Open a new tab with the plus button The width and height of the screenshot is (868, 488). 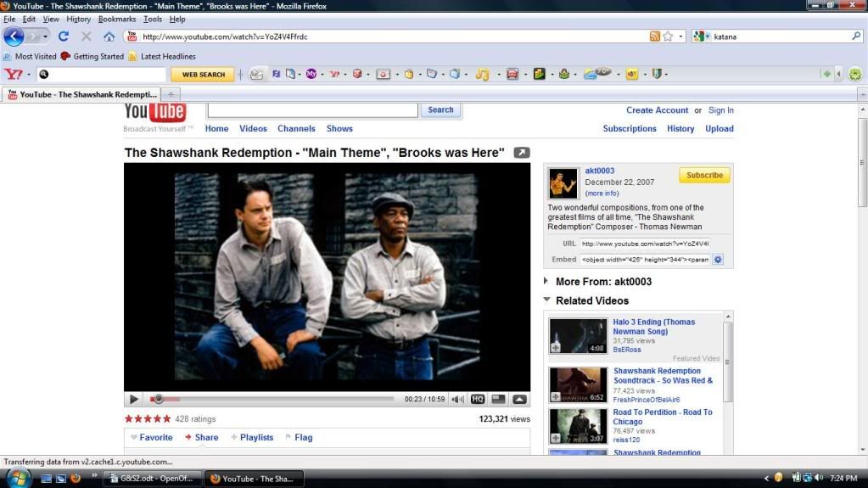(171, 95)
